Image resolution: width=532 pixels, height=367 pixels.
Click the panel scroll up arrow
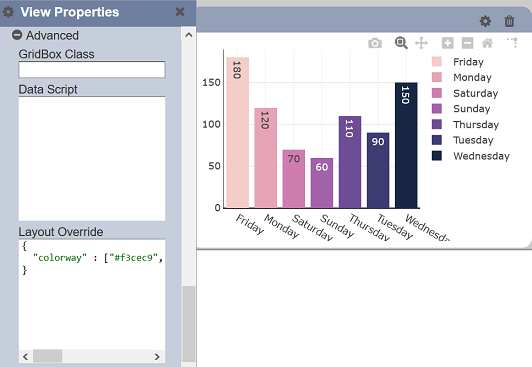[189, 35]
